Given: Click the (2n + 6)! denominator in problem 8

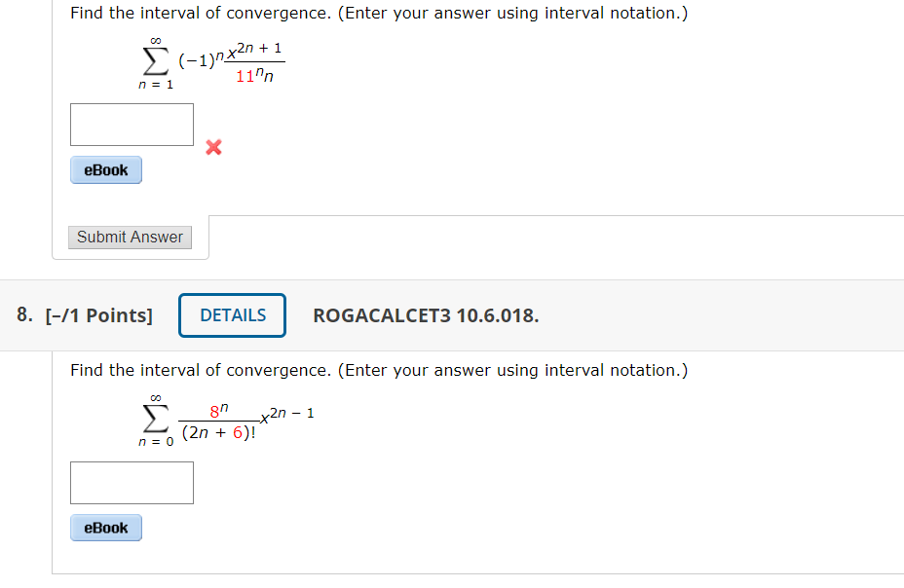Looking at the screenshot, I should pos(214,429).
